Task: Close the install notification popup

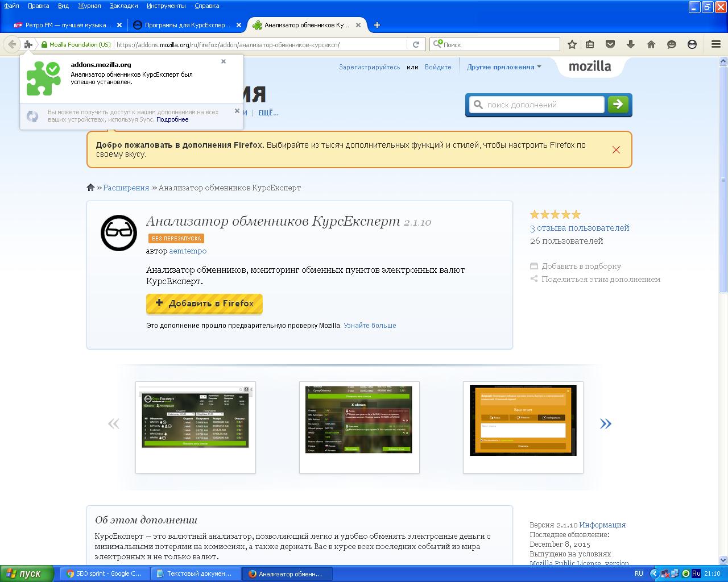Action: 224,61
